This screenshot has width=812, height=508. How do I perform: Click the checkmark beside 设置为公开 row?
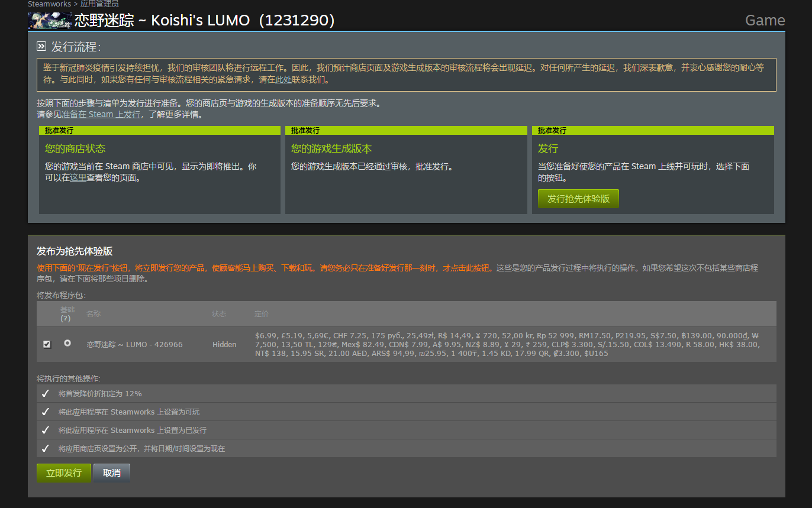click(46, 448)
